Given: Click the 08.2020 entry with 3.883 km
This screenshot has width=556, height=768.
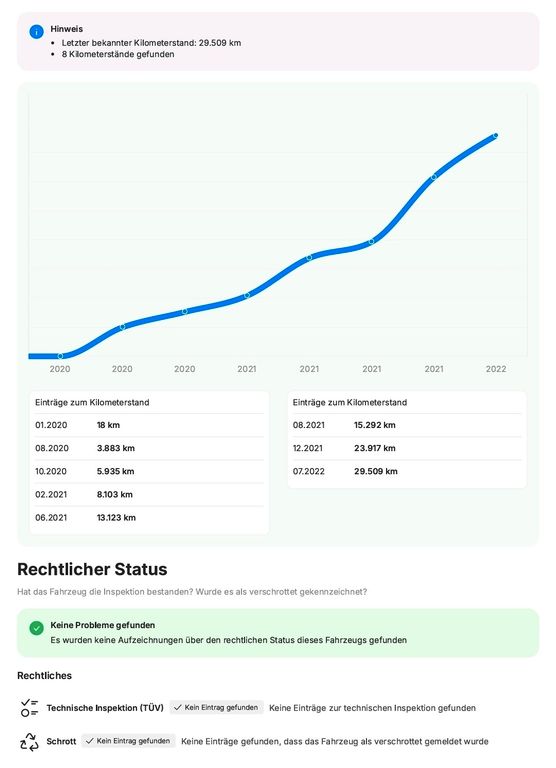Looking at the screenshot, I should (x=149, y=448).
